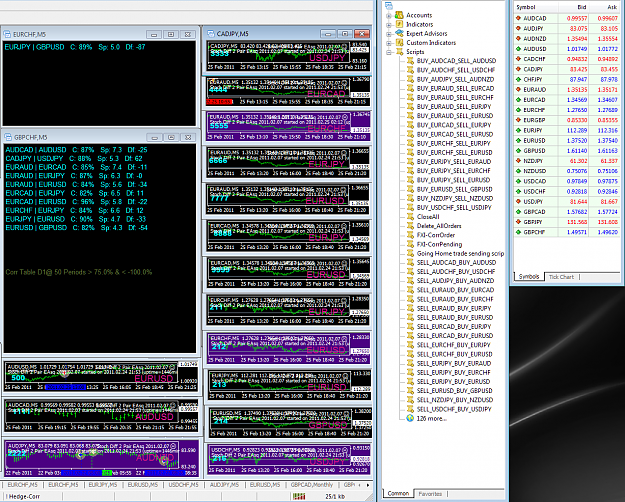Select GBPCAD in Market Watch list
This screenshot has height=502, width=625.
point(568,212)
